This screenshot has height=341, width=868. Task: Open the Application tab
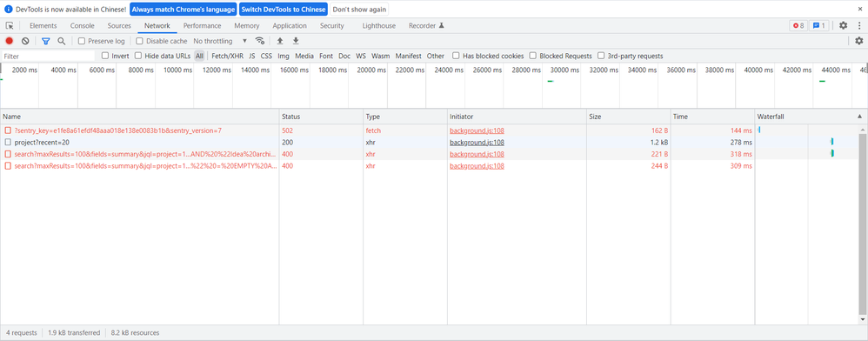tap(290, 25)
